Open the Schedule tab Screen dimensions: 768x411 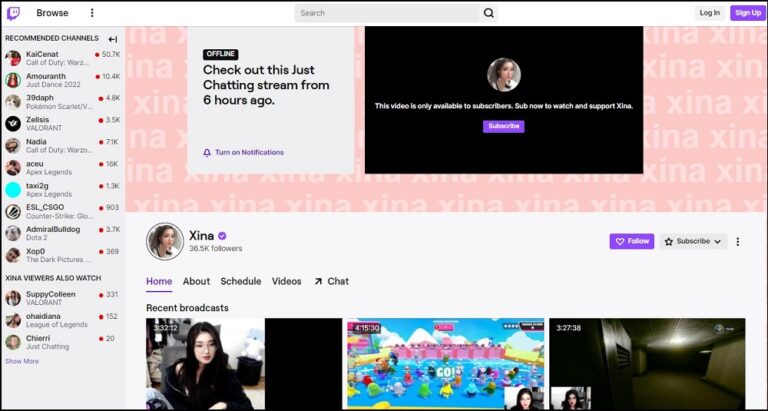coord(240,281)
